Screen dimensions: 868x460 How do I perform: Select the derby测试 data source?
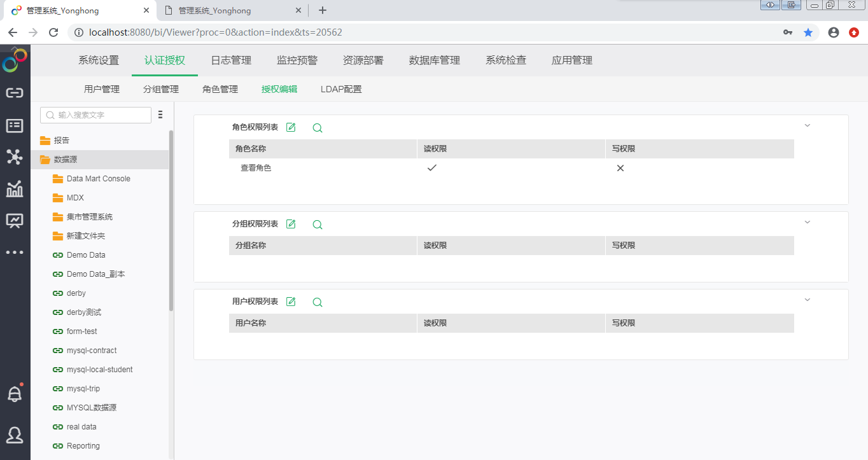(x=84, y=312)
